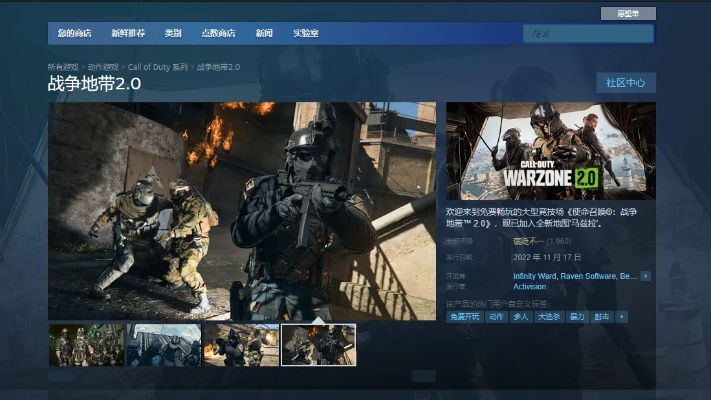Open the 新鲜推荐 menu

point(128,33)
